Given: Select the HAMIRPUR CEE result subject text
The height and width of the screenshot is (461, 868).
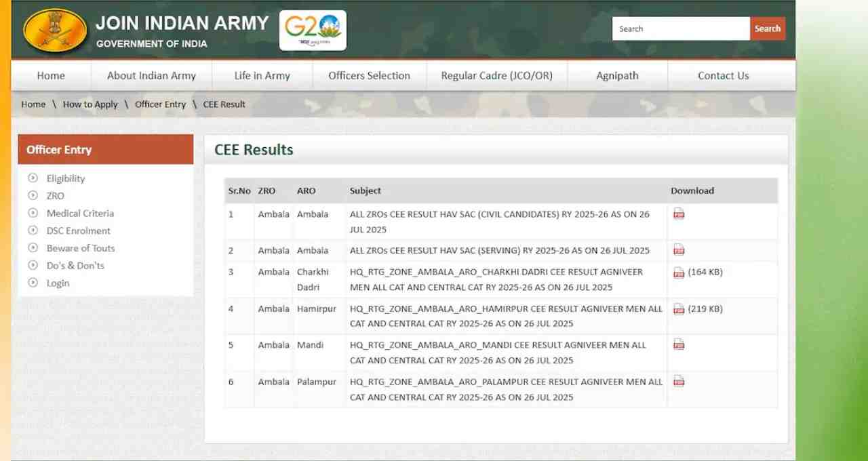Looking at the screenshot, I should pos(506,316).
